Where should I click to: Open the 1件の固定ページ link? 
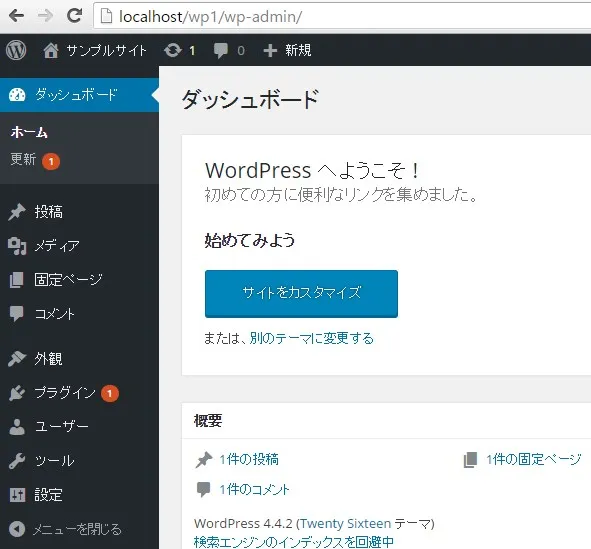[534, 459]
